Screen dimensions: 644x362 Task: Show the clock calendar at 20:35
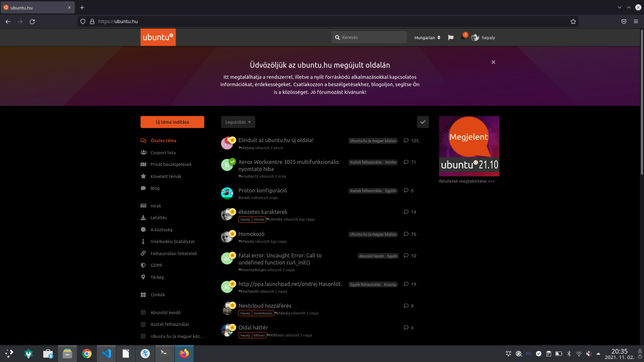619,354
